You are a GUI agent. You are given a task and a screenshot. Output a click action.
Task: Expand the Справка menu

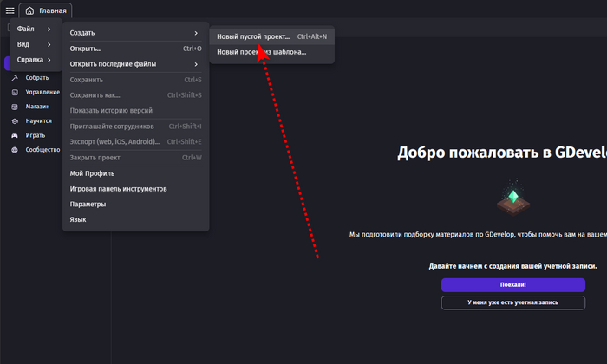pos(34,60)
